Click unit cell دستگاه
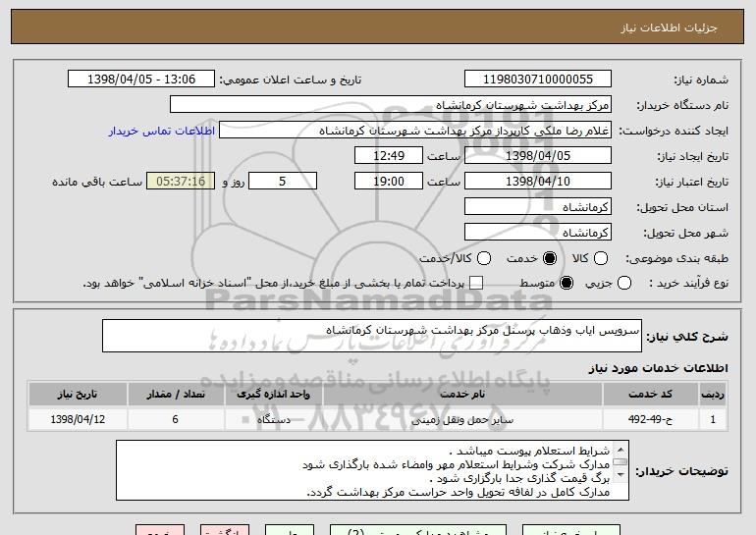Viewport: 756px width, 535px height. pyautogui.click(x=273, y=419)
